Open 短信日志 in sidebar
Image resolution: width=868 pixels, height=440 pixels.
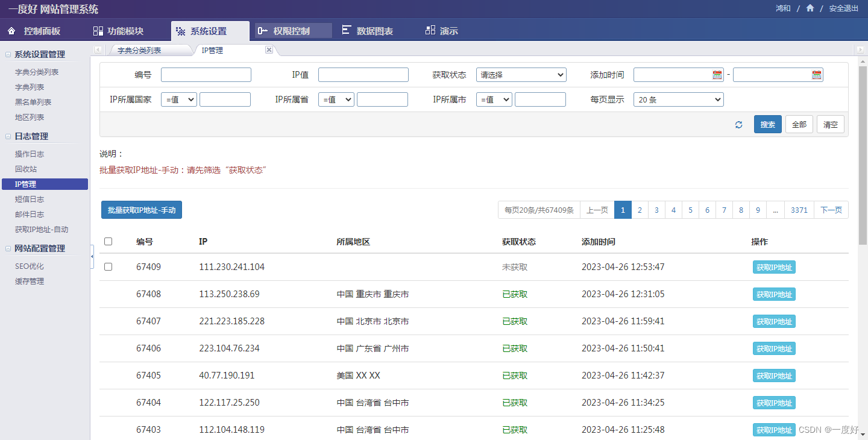pyautogui.click(x=30, y=200)
